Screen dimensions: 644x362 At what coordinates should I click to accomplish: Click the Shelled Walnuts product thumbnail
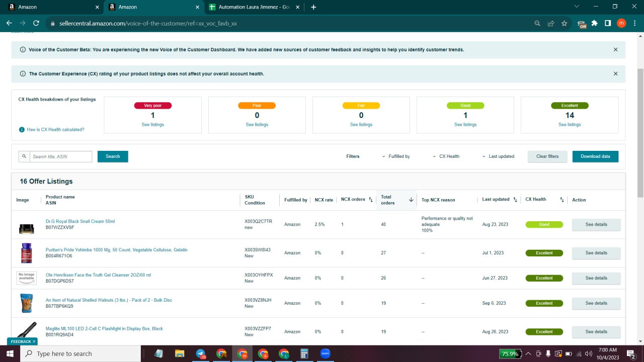pos(27,303)
